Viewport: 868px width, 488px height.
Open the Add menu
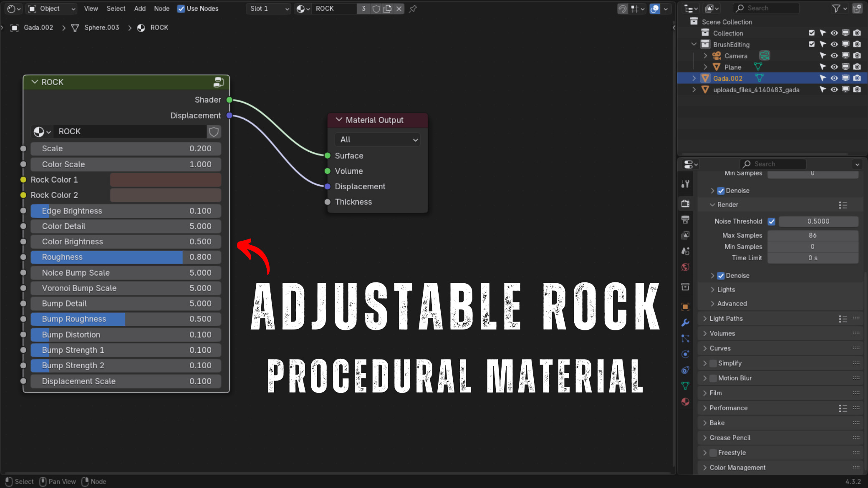coord(140,9)
